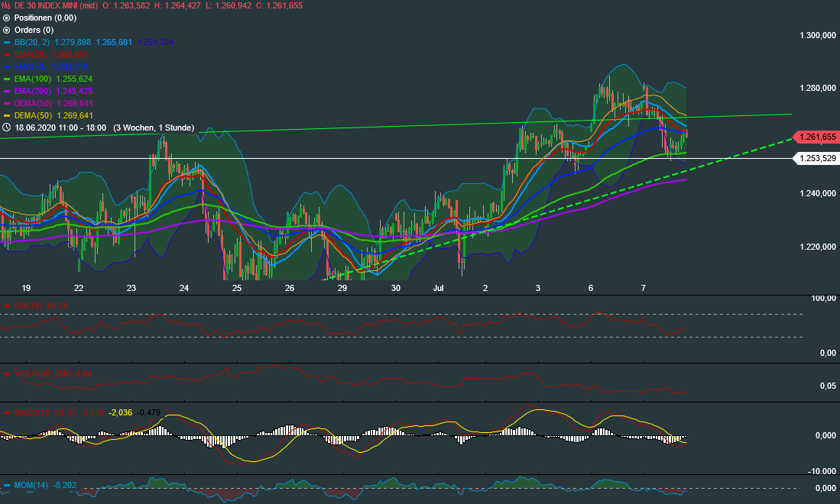Screen dimensions: 840x504
Task: Open the EMA(100) indicator label
Action: coord(33,79)
